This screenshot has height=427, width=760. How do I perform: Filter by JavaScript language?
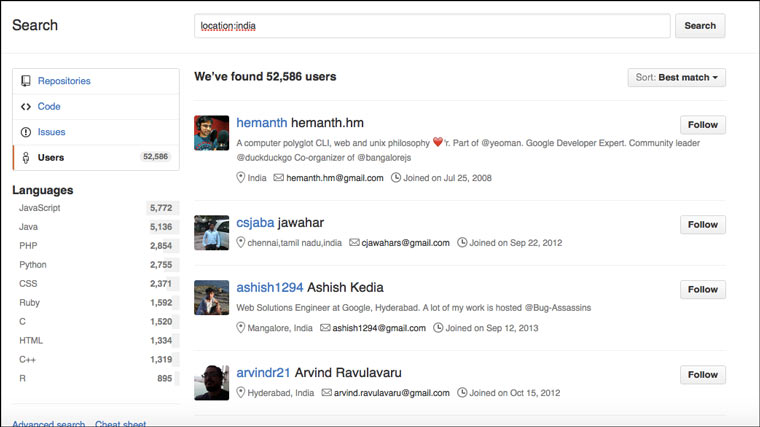96,208
